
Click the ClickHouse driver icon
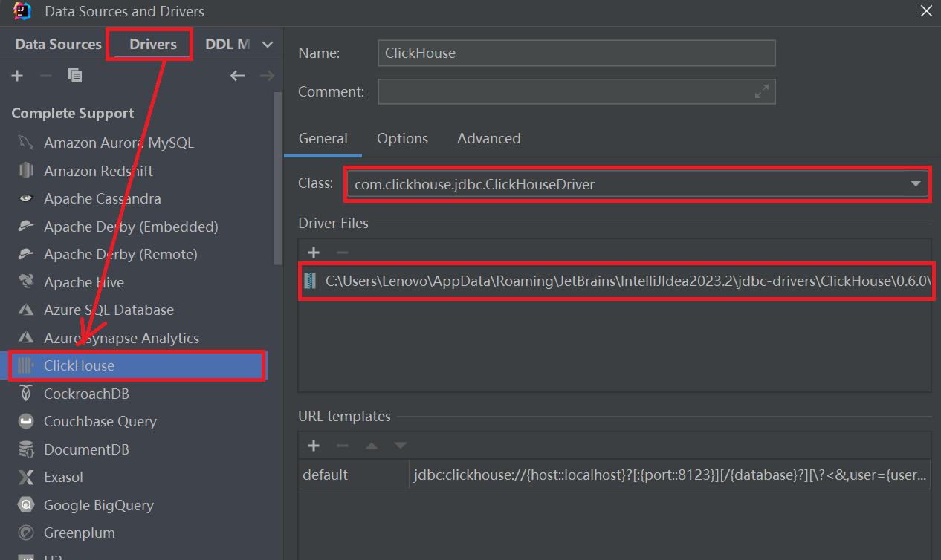(x=26, y=365)
